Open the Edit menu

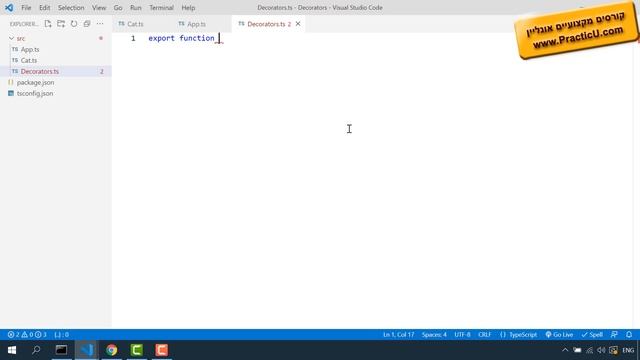tap(44, 8)
